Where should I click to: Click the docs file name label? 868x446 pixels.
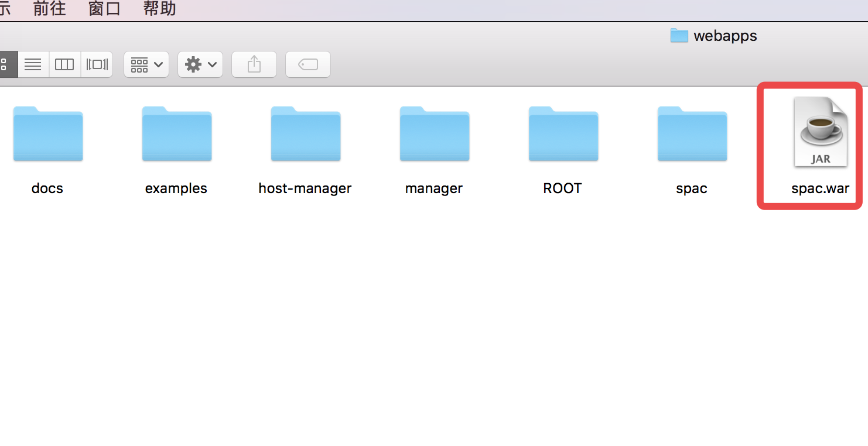coord(47,188)
